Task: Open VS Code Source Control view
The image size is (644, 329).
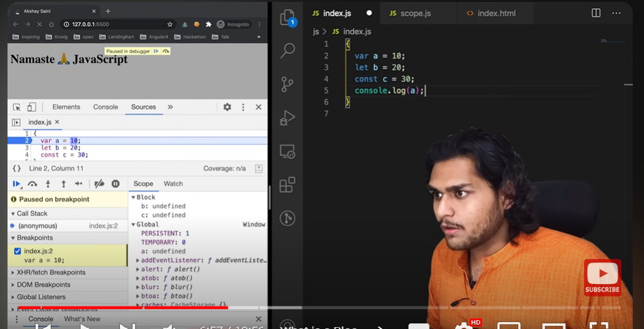Action: [x=288, y=84]
